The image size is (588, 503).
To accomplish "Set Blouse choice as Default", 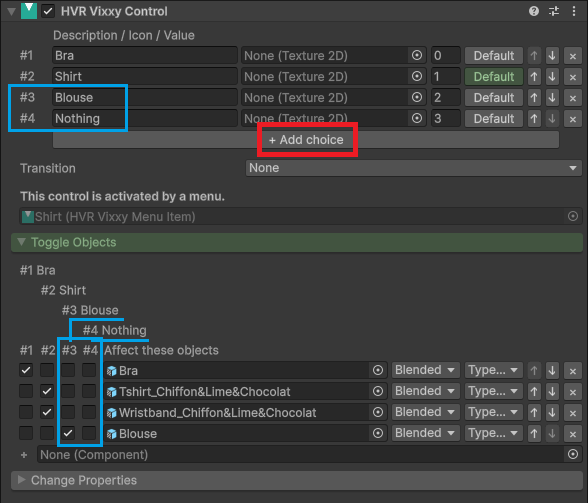I will click(x=494, y=98).
